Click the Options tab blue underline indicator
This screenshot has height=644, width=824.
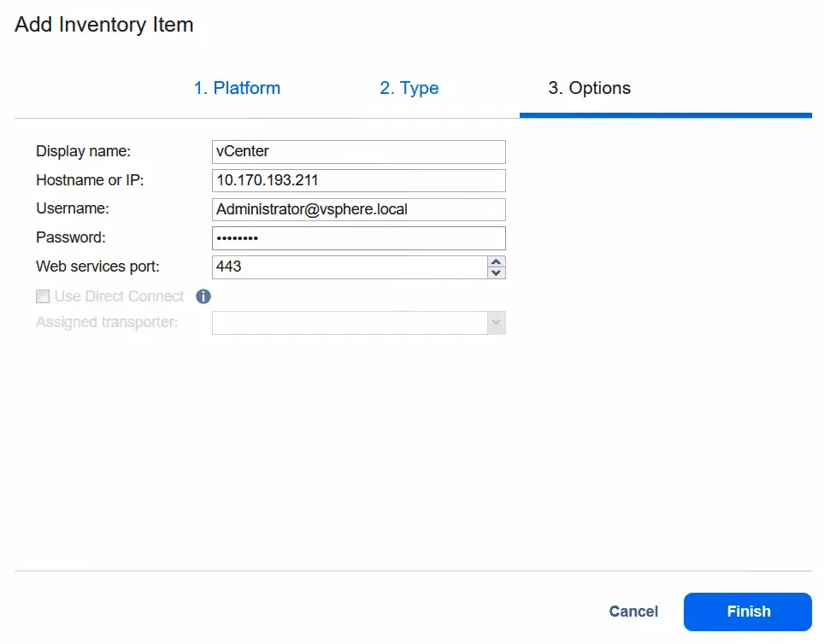click(x=665, y=112)
